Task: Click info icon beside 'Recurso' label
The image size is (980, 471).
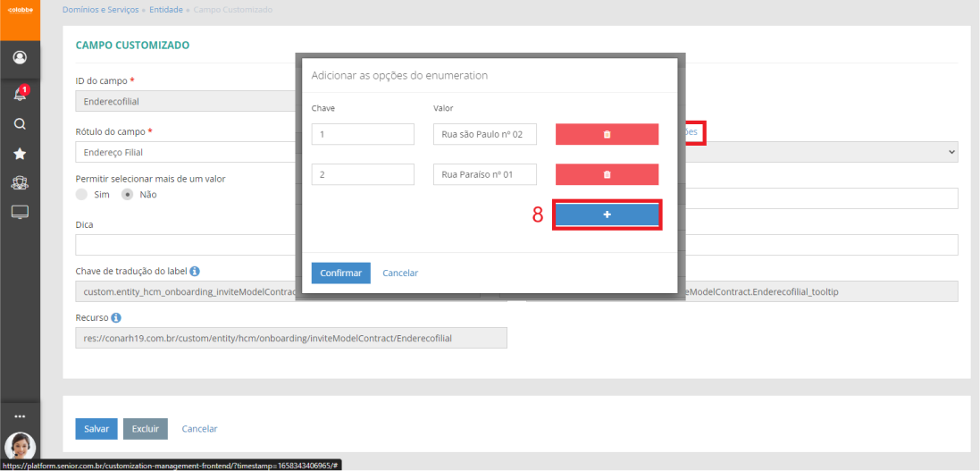Action: click(x=116, y=317)
